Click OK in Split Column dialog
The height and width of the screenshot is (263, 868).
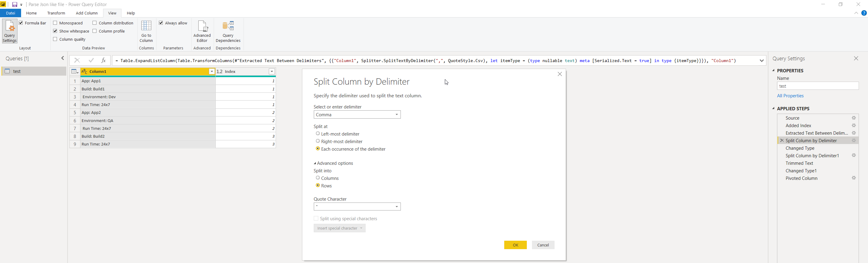[515, 245]
